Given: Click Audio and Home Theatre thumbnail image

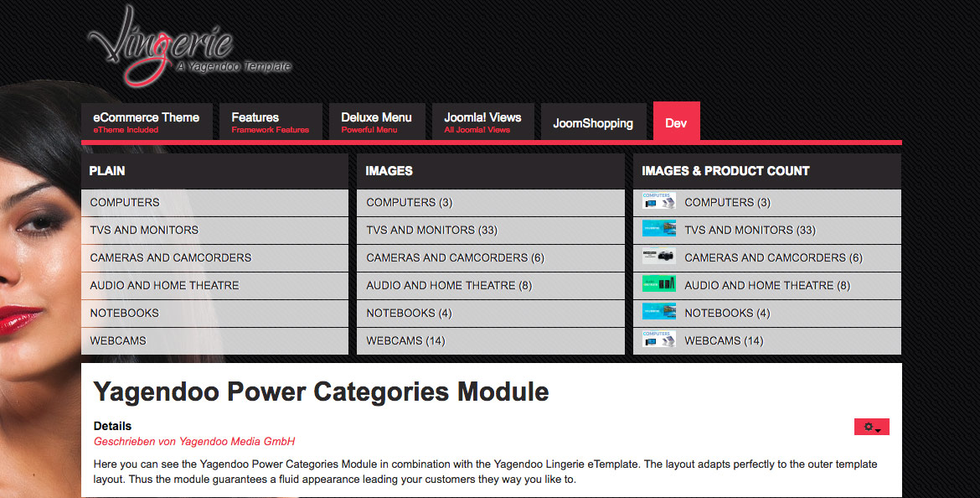Looking at the screenshot, I should click(658, 284).
